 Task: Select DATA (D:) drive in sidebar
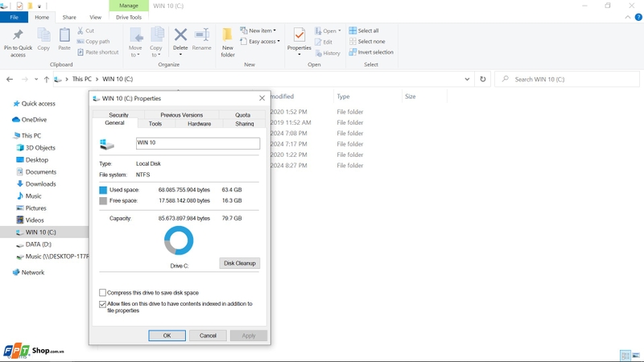[x=34, y=245]
